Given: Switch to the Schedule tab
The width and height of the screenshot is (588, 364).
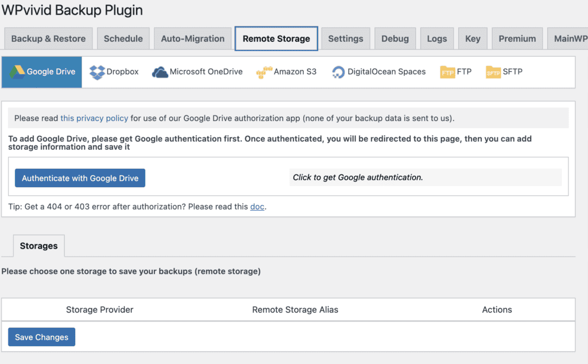Looking at the screenshot, I should [123, 38].
